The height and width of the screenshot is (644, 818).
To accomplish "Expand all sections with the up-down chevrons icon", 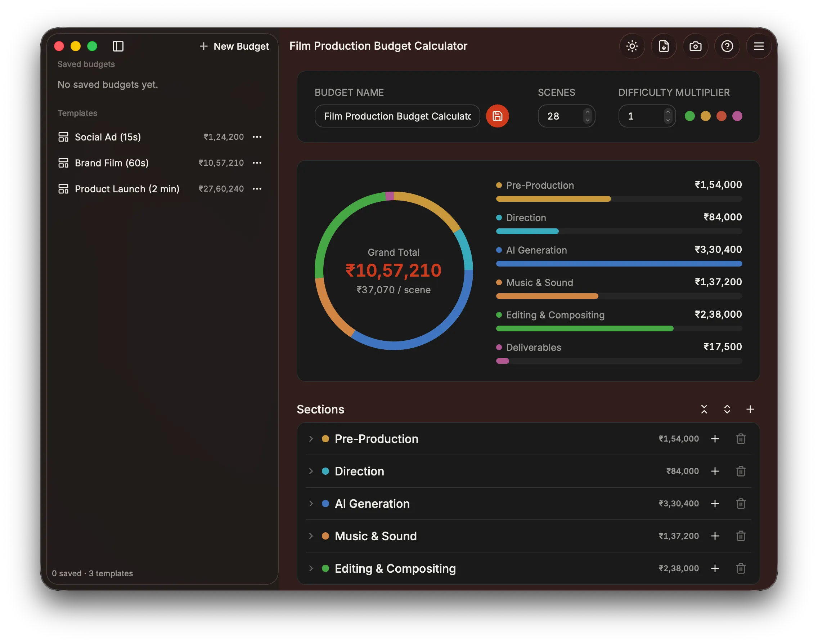I will 727,410.
